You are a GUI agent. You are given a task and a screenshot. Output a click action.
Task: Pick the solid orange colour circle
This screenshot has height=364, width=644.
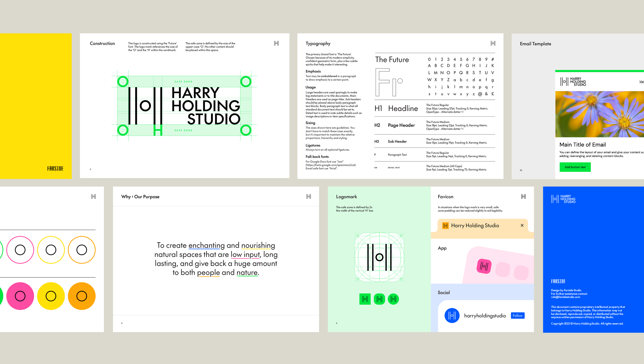pos(82,296)
